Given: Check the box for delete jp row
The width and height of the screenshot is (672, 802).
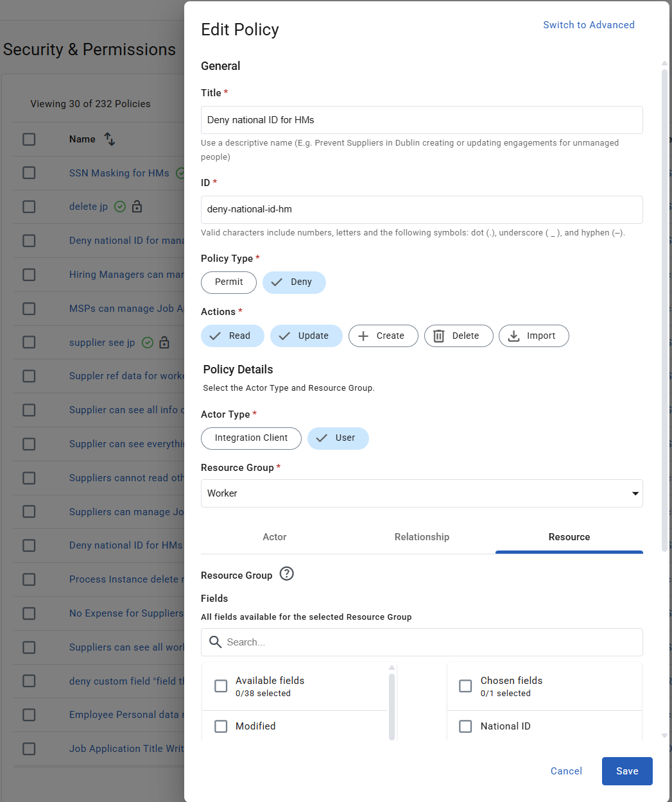Looking at the screenshot, I should pos(29,207).
